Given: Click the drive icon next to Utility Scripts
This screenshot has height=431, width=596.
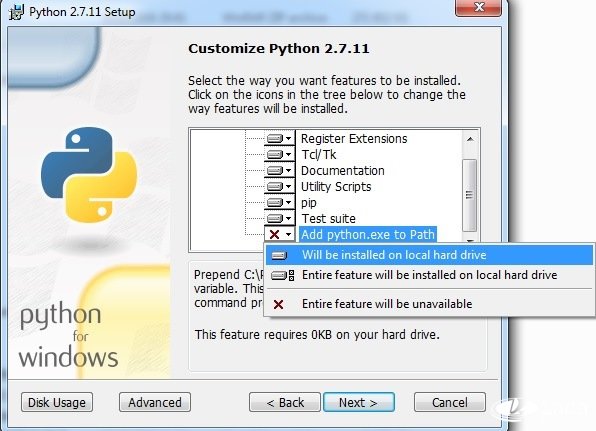Looking at the screenshot, I should point(275,186).
